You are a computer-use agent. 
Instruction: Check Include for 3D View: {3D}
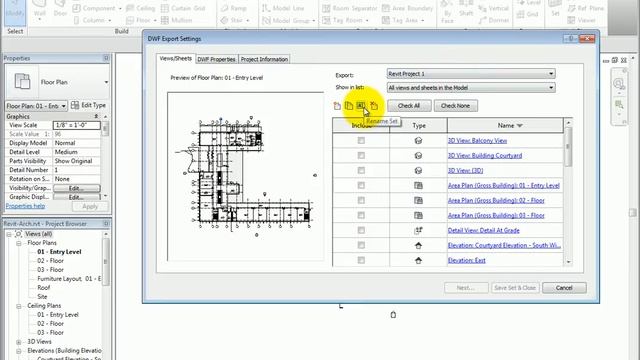click(361, 170)
